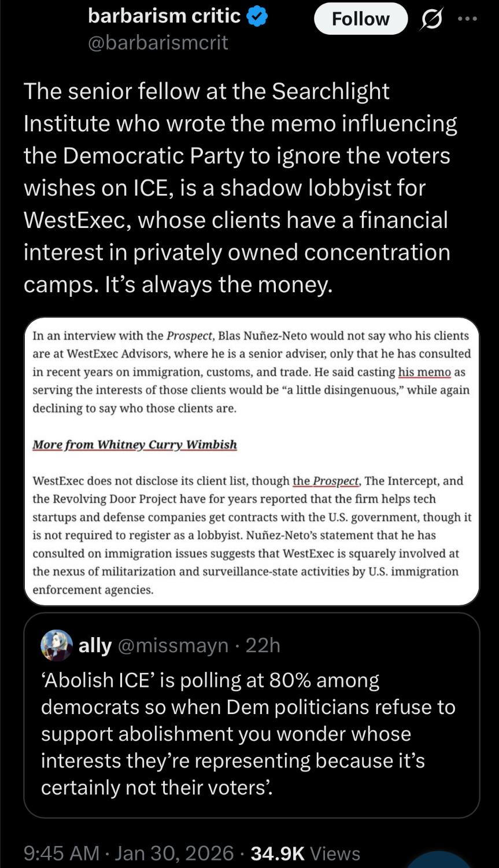Open the barbarism critic display name
Viewport: 499px width, 868px height.
pos(164,16)
